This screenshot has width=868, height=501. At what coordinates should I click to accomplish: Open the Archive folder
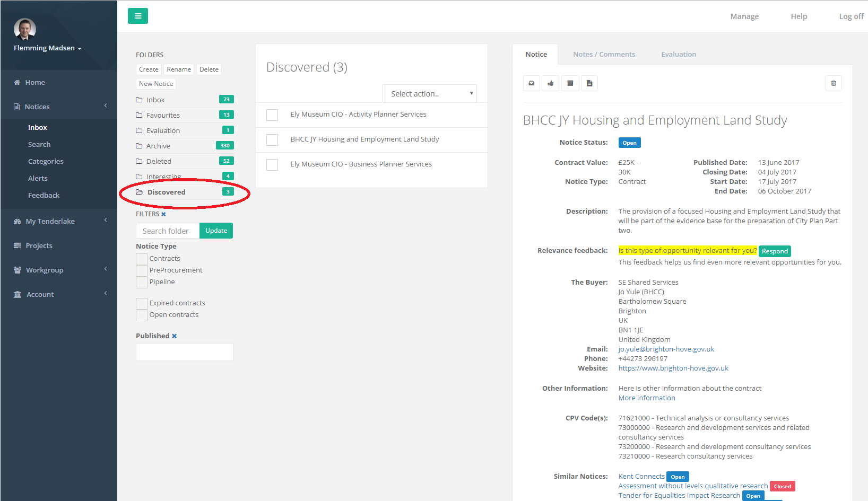158,146
